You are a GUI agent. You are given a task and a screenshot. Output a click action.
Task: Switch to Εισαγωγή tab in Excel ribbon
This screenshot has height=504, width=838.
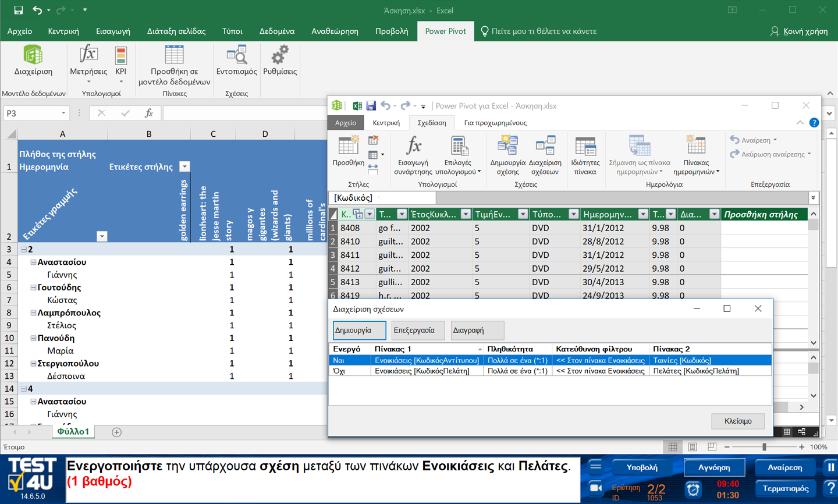tap(113, 31)
